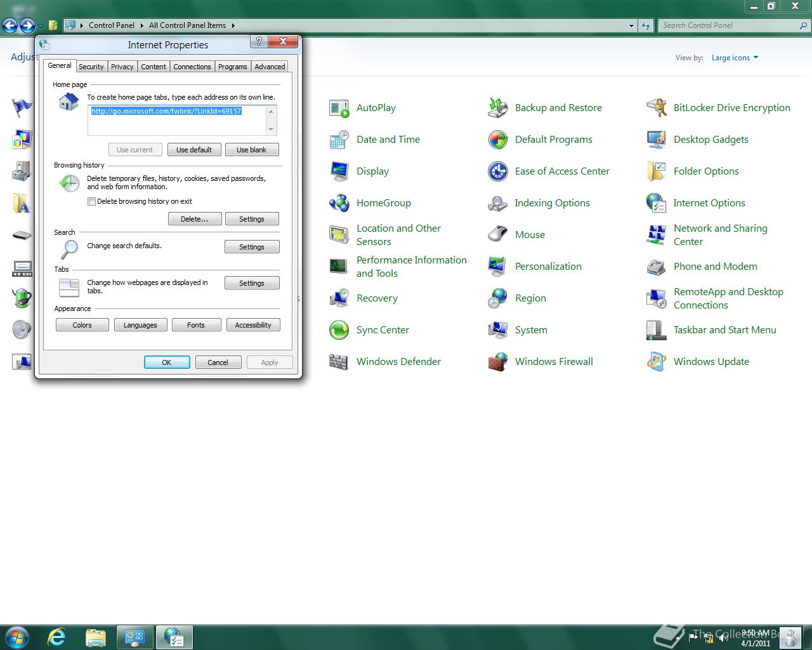812x650 pixels.
Task: Expand arrow after Control Panel breadcrumb
Action: click(x=141, y=25)
